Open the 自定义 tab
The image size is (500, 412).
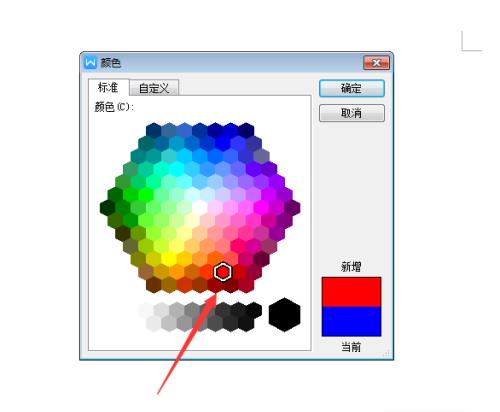coord(154,88)
